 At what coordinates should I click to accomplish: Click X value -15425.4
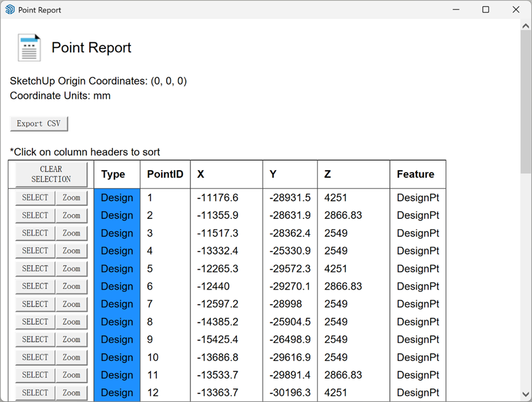(x=218, y=339)
